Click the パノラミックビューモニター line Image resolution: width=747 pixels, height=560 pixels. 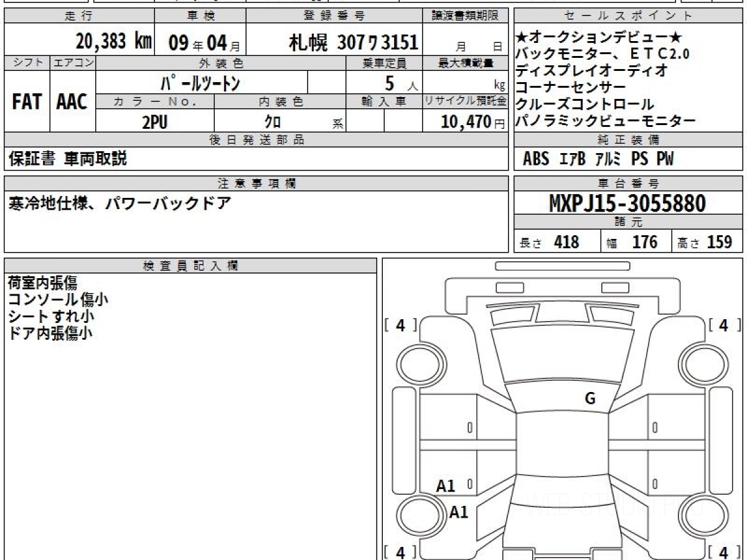coord(606,121)
